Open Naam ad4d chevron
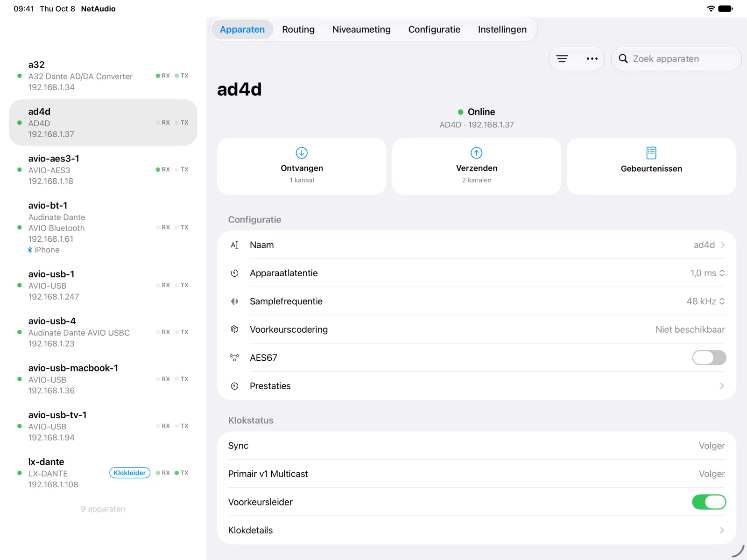This screenshot has height=560, width=747. coord(722,245)
